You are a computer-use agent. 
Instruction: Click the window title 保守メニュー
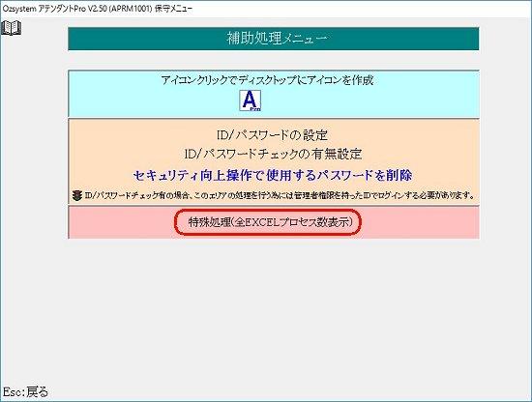click(x=173, y=9)
